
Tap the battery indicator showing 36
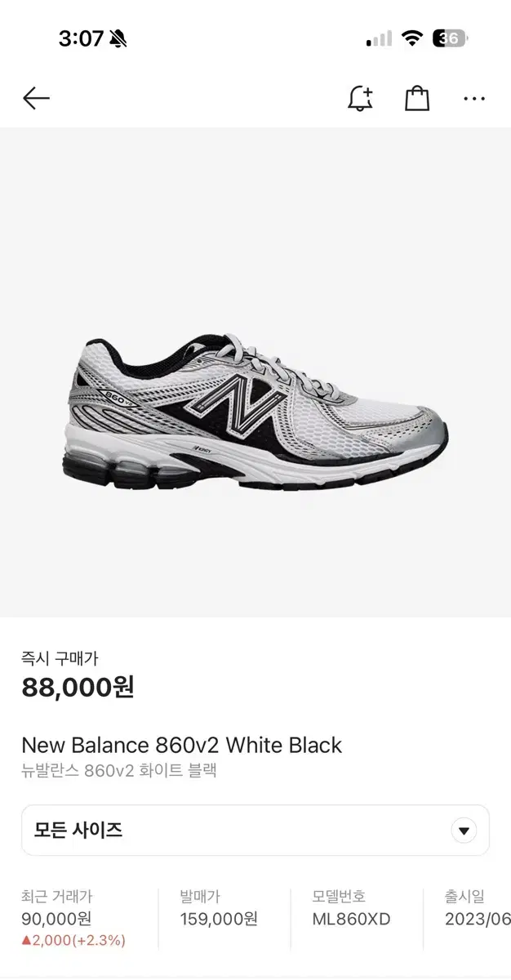tap(450, 38)
